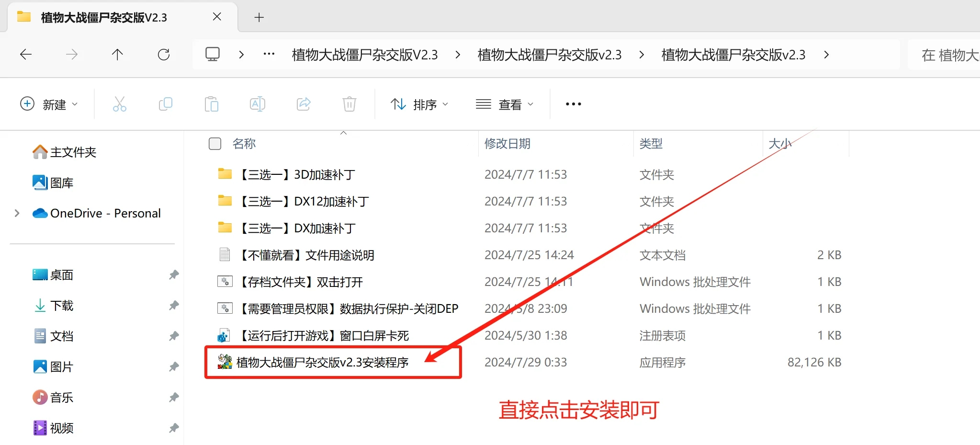Select the 数据执行保护-关闭DEP batch file icon
This screenshot has width=980, height=445.
pos(225,308)
